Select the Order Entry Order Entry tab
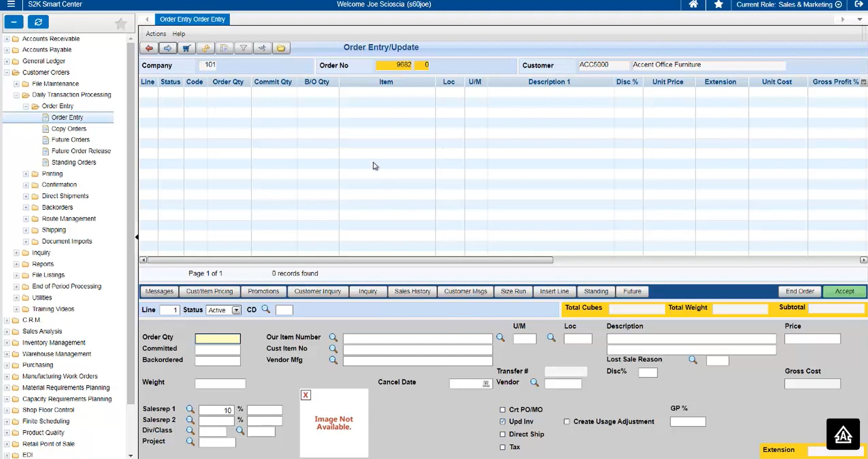Screen dimensions: 868x459 192,19
